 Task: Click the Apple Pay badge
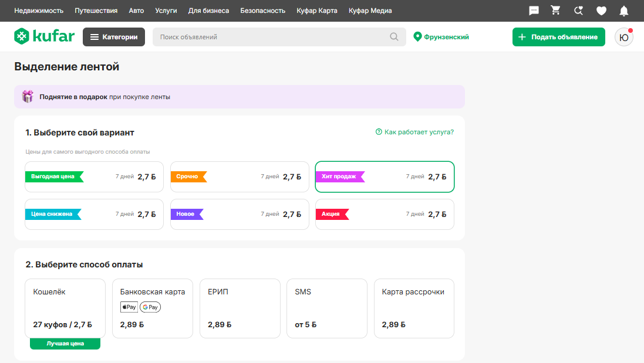pos(129,307)
